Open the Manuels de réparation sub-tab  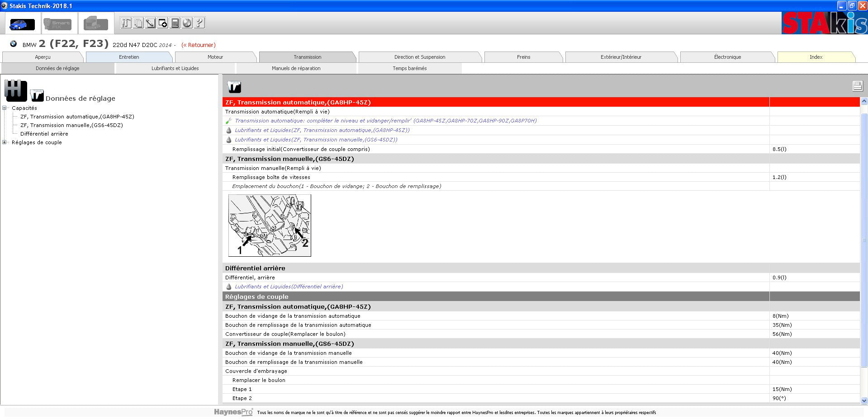tap(296, 68)
